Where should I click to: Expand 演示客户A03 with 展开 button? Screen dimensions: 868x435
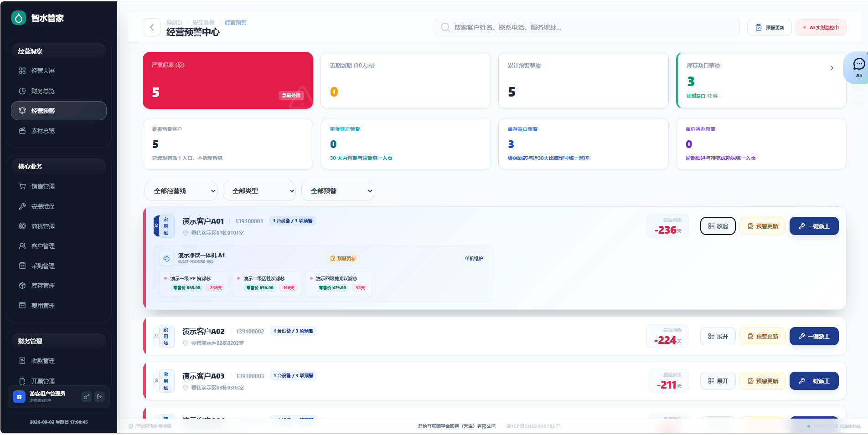[718, 381]
